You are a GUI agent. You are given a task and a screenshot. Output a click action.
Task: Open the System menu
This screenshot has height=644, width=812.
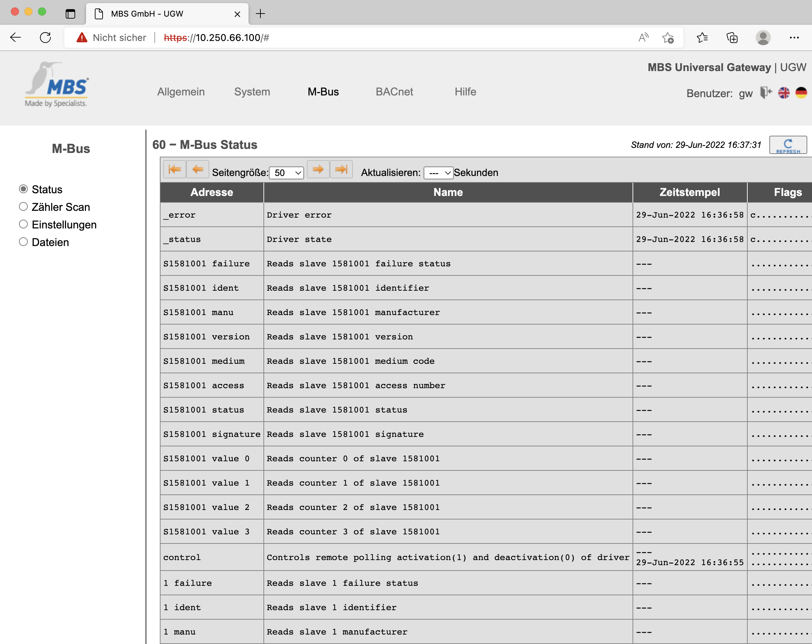click(x=252, y=92)
